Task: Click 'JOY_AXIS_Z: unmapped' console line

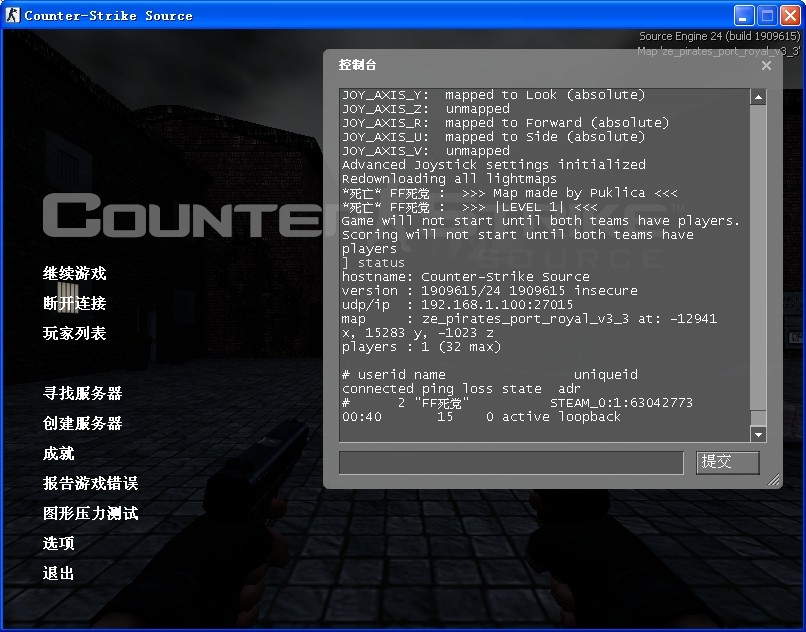Action: click(x=426, y=109)
